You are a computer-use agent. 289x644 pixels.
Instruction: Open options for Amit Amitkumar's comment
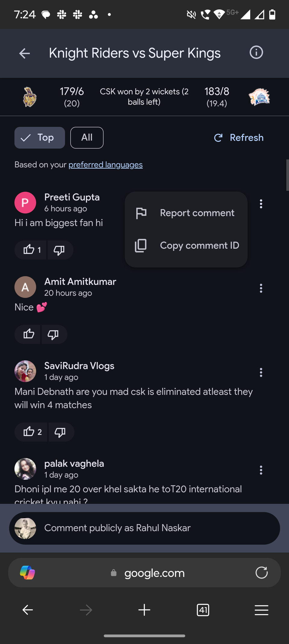[261, 288]
